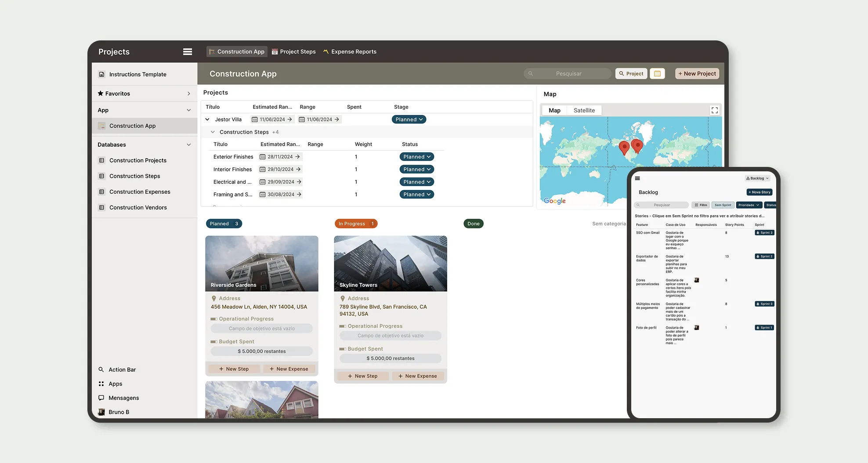Click Riverside Gardens Operational Progress bar
This screenshot has height=463, width=868.
click(x=262, y=329)
